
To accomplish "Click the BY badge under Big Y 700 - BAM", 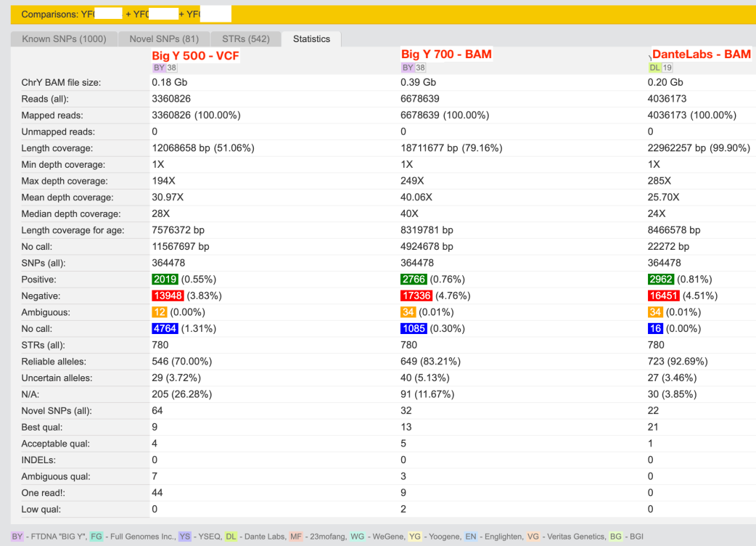I will tap(408, 68).
